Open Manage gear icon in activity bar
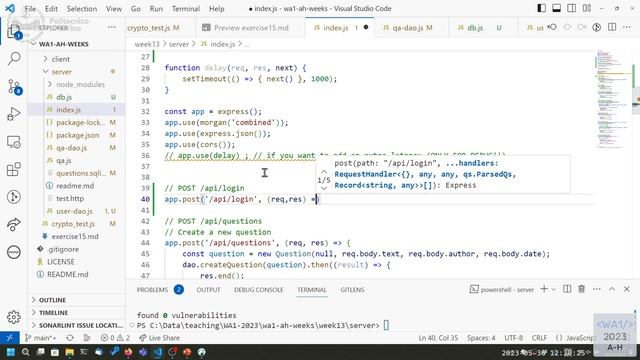 14,317
